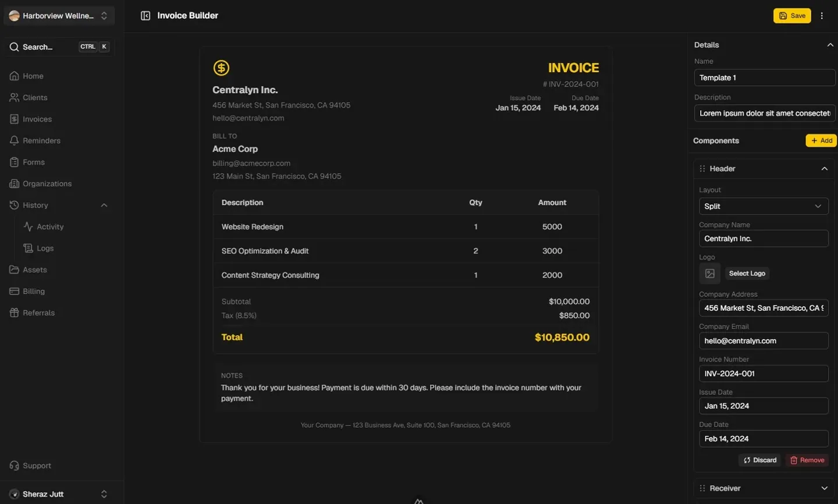Click Select Logo button
Screen dimensions: 838x504
747,274
